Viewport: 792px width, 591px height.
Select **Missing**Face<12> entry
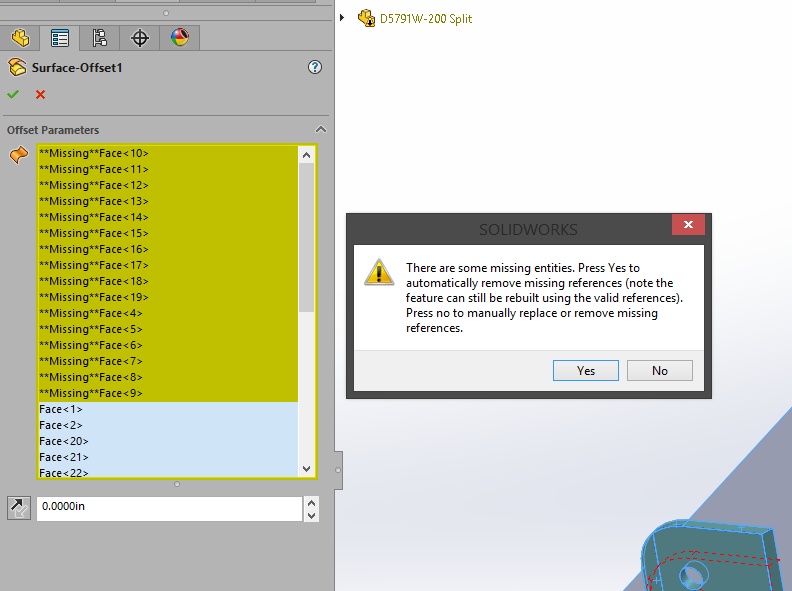(168, 185)
